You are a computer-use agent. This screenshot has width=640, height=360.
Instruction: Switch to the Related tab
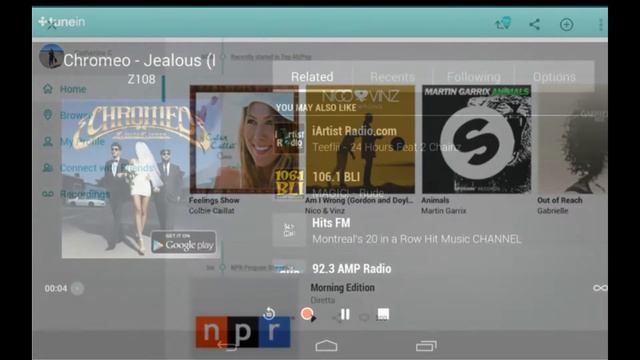point(312,77)
